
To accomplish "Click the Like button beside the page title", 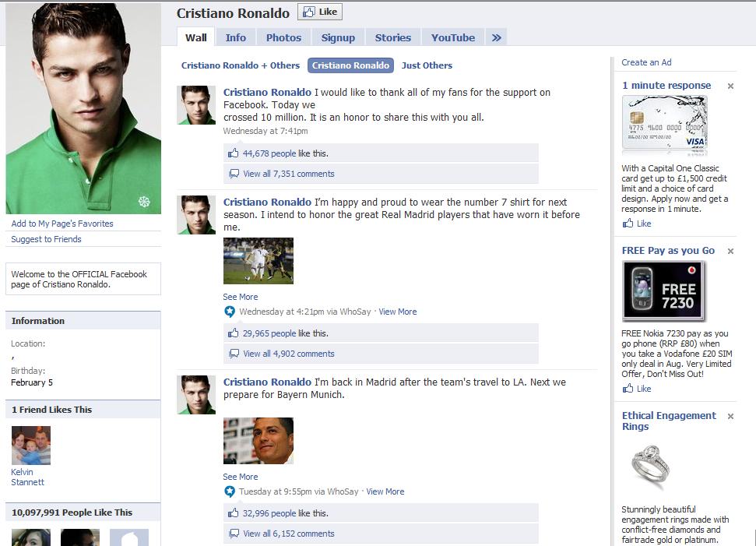I will point(320,12).
